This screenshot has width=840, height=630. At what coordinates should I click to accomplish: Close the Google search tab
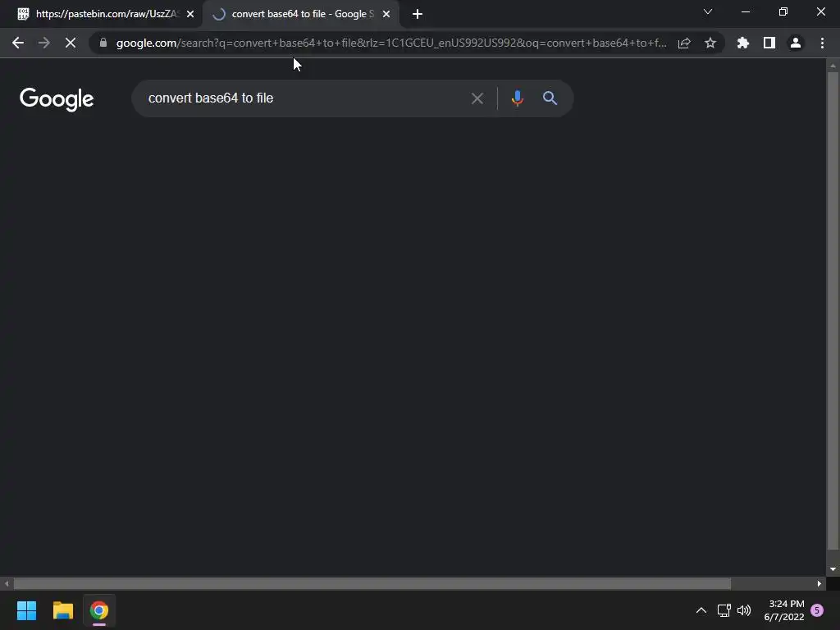pyautogui.click(x=386, y=14)
